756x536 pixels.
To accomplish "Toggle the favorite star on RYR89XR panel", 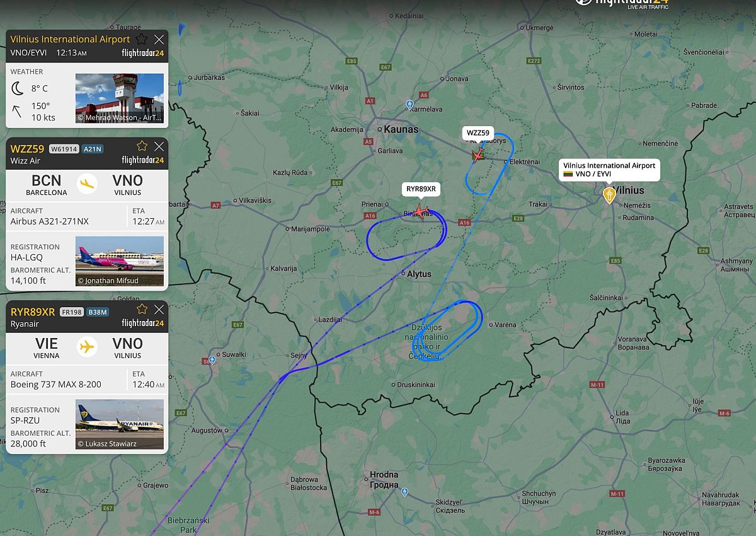I will 142,309.
